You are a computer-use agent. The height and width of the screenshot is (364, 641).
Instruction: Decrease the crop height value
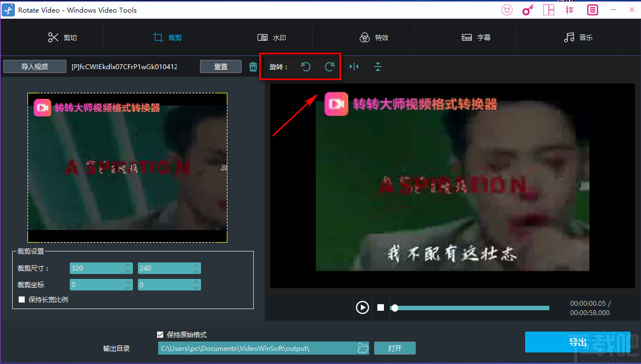[196, 270]
